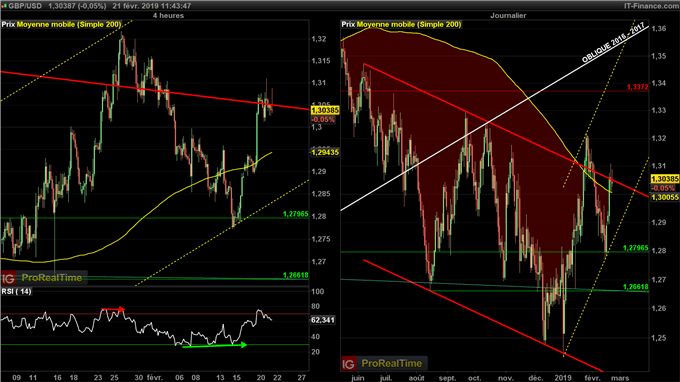
Task: Click date label 25 on 4 heures time axis
Action: (114, 378)
